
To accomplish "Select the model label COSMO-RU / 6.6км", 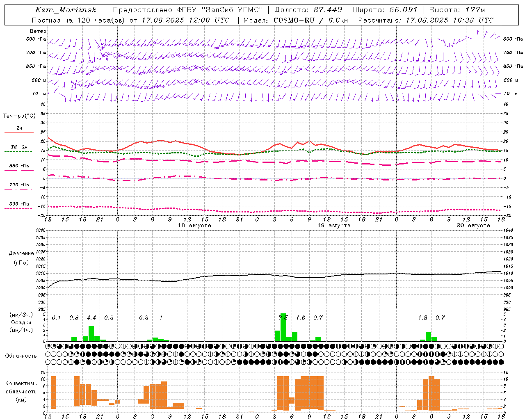I will coord(310,20).
